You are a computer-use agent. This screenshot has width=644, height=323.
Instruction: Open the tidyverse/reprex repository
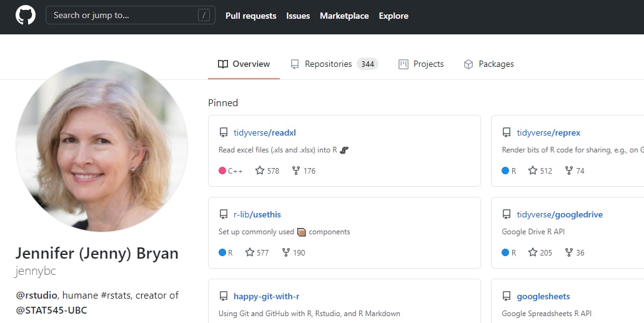pyautogui.click(x=548, y=132)
